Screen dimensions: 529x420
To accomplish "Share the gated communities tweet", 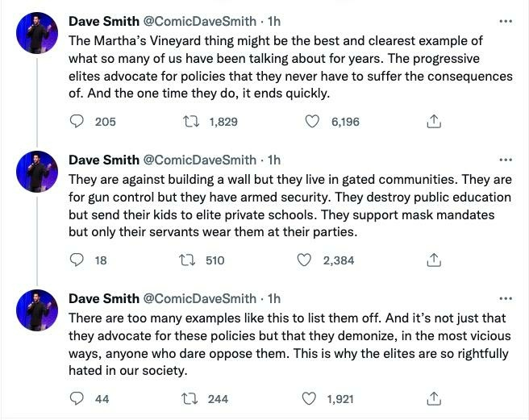I will click(x=433, y=260).
